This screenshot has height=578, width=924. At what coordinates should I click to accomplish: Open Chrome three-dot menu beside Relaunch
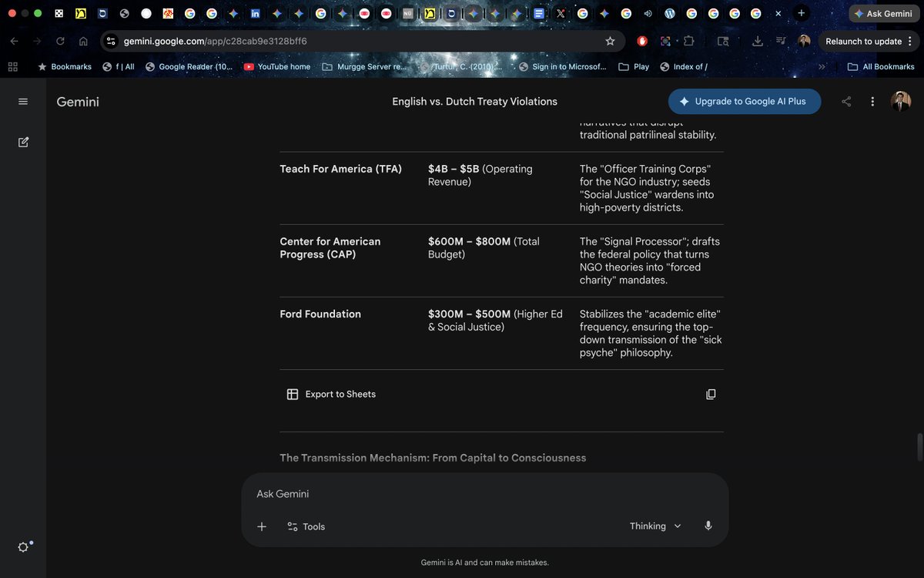click(910, 41)
